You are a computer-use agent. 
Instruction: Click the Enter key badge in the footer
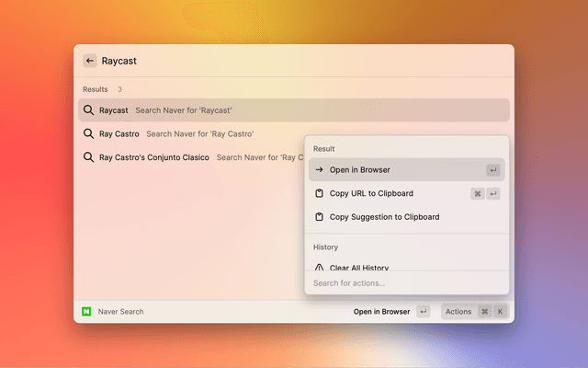[x=423, y=312]
